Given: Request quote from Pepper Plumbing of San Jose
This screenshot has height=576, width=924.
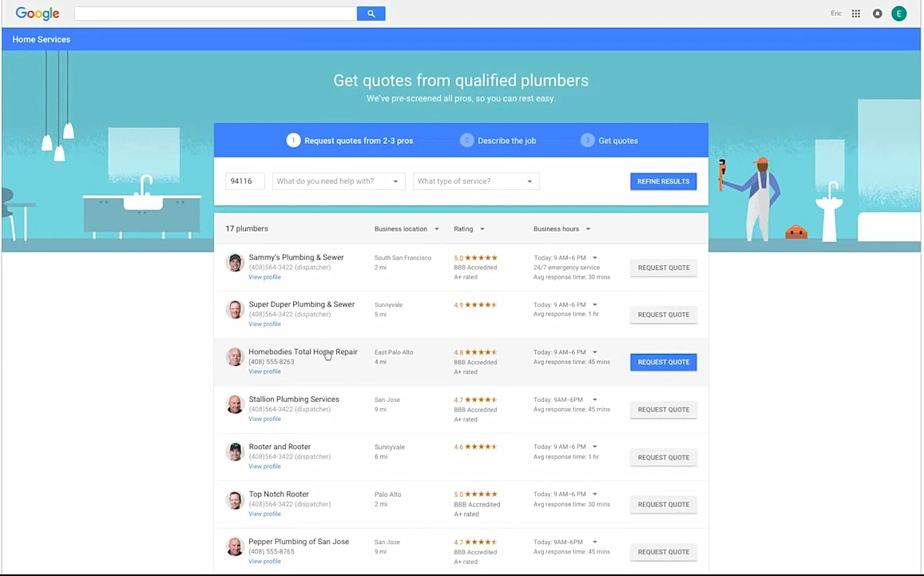Looking at the screenshot, I should [664, 552].
